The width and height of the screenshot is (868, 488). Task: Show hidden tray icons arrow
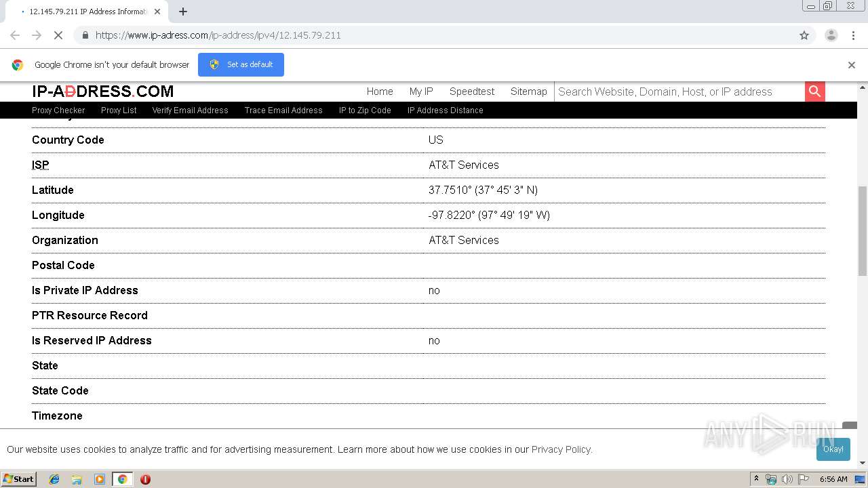[756, 479]
